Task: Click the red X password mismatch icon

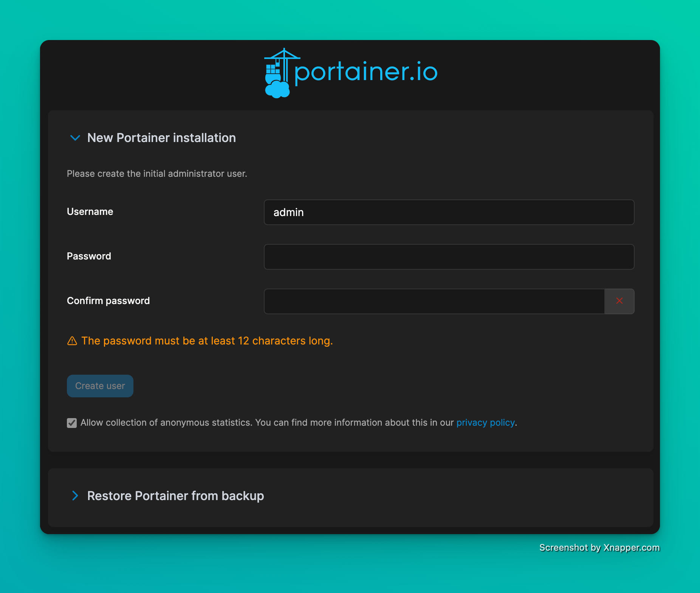Action: pyautogui.click(x=619, y=301)
